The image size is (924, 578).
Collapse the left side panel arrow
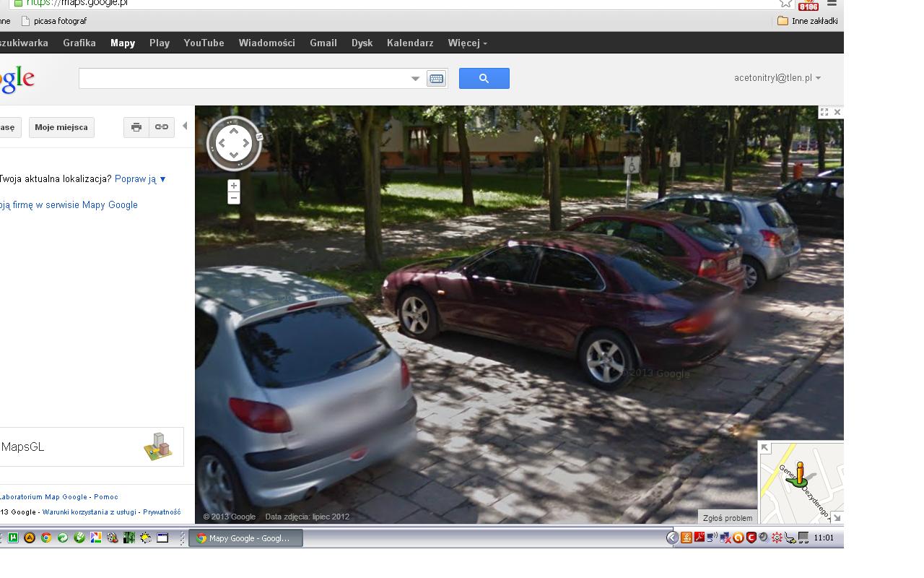click(x=185, y=126)
